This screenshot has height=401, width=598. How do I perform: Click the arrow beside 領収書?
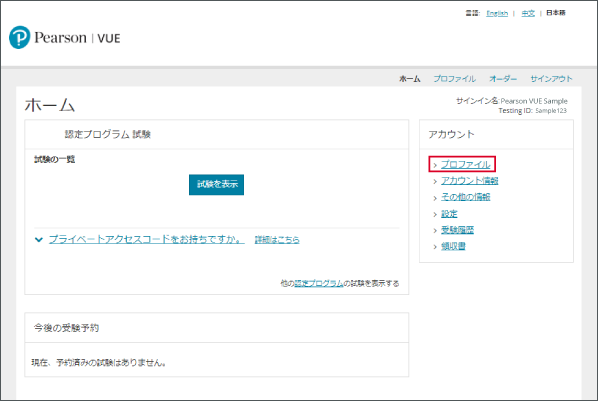(x=435, y=247)
